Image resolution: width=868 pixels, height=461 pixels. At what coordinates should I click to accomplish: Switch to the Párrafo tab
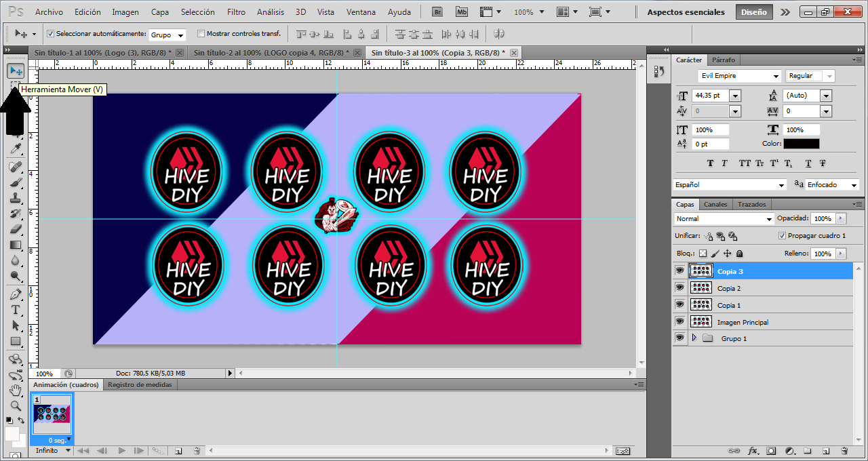tap(723, 60)
